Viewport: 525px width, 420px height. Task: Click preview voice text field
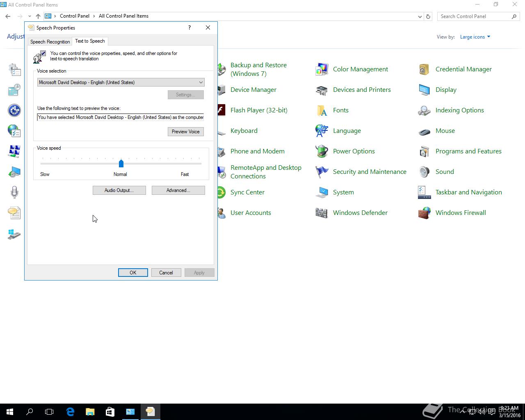click(121, 117)
